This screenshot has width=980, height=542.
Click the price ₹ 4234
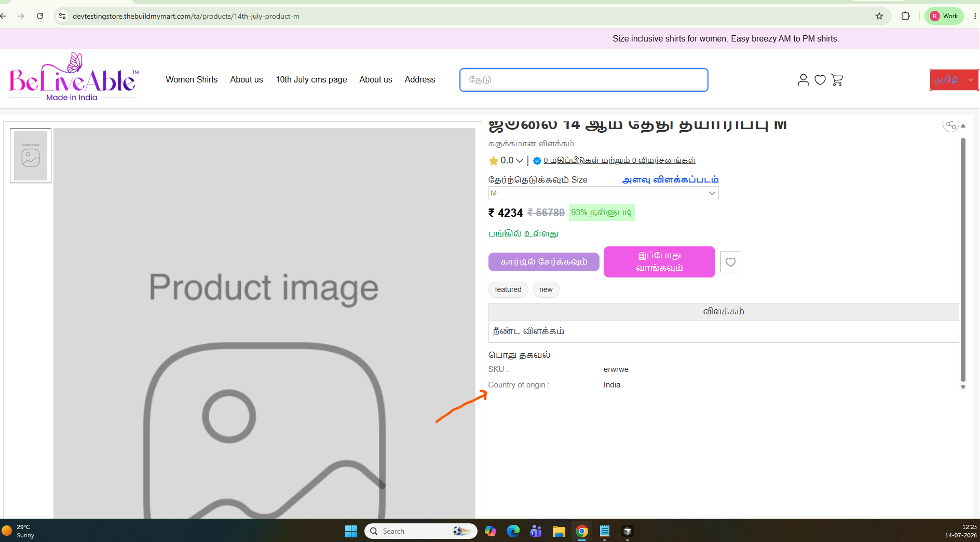506,213
